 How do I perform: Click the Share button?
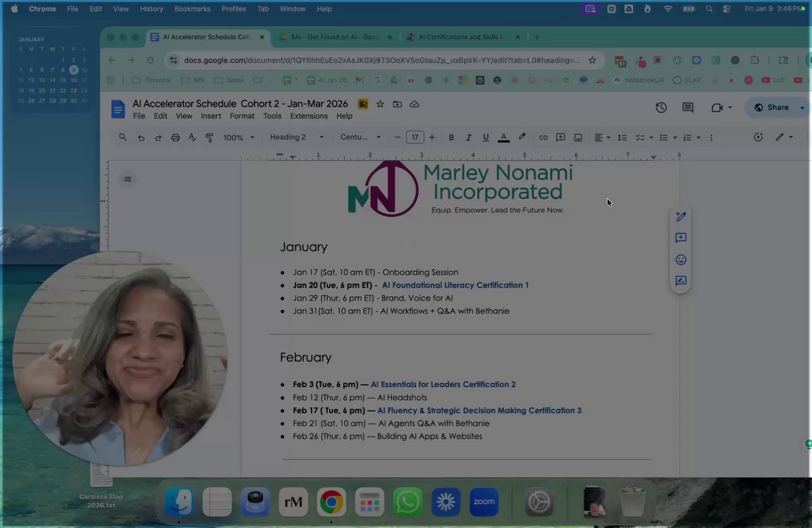pyautogui.click(x=771, y=107)
